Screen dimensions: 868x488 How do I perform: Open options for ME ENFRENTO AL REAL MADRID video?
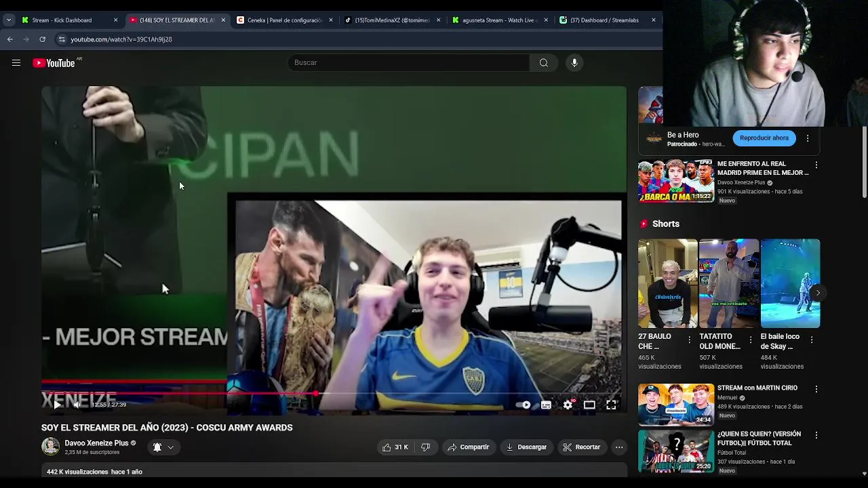click(x=816, y=165)
